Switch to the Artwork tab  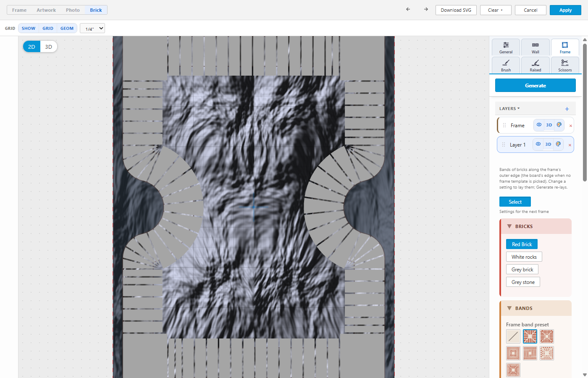tap(46, 10)
